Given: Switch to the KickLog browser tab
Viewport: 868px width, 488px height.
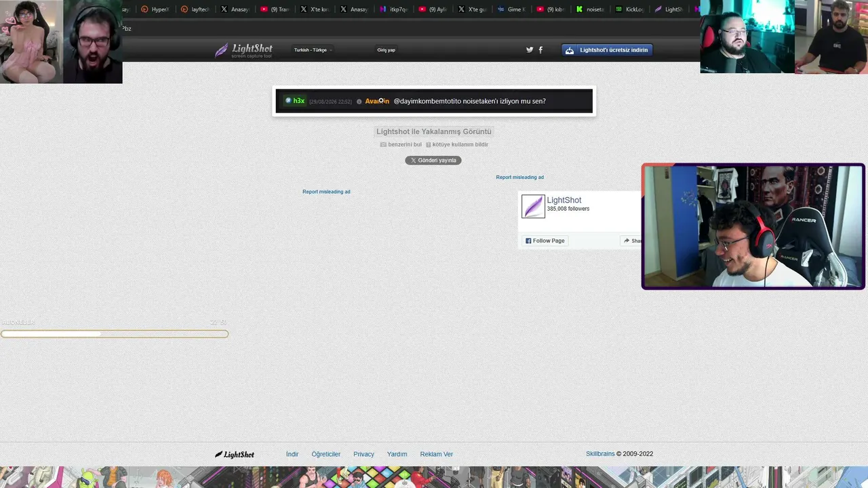Looking at the screenshot, I should pyautogui.click(x=629, y=9).
